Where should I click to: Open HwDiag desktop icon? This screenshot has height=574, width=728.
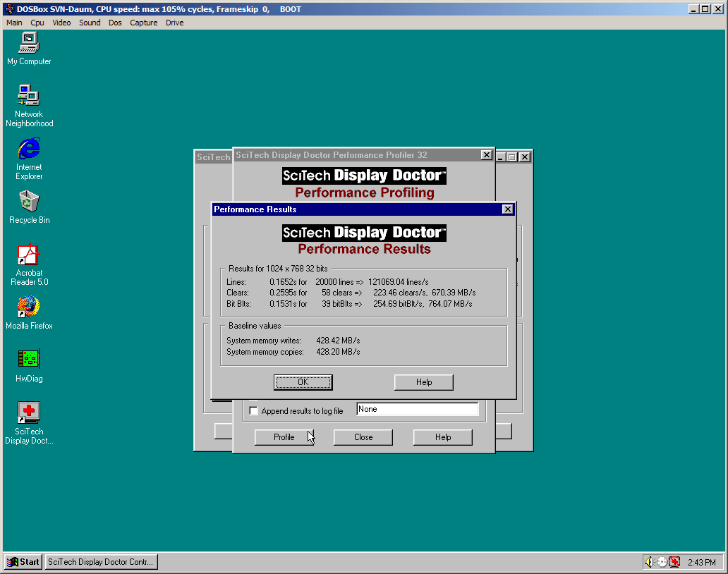(29, 366)
